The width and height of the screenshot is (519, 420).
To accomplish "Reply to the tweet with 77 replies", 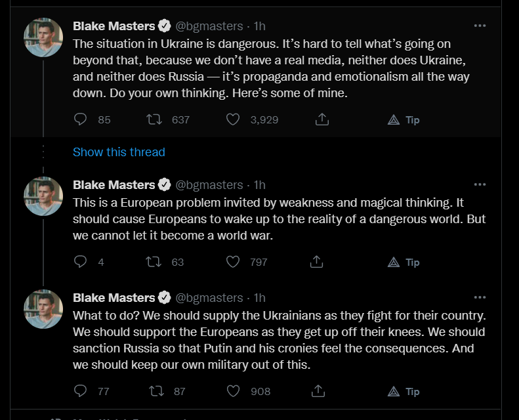I will click(80, 391).
